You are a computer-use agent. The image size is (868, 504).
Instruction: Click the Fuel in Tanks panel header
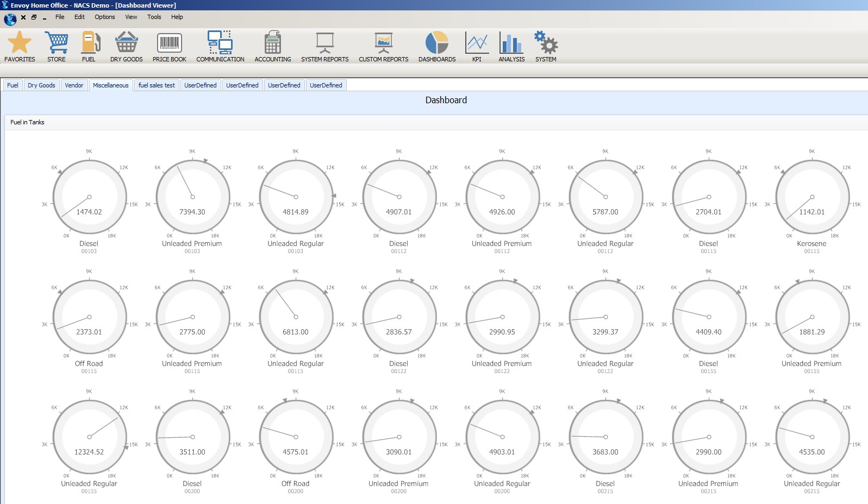[x=27, y=122]
